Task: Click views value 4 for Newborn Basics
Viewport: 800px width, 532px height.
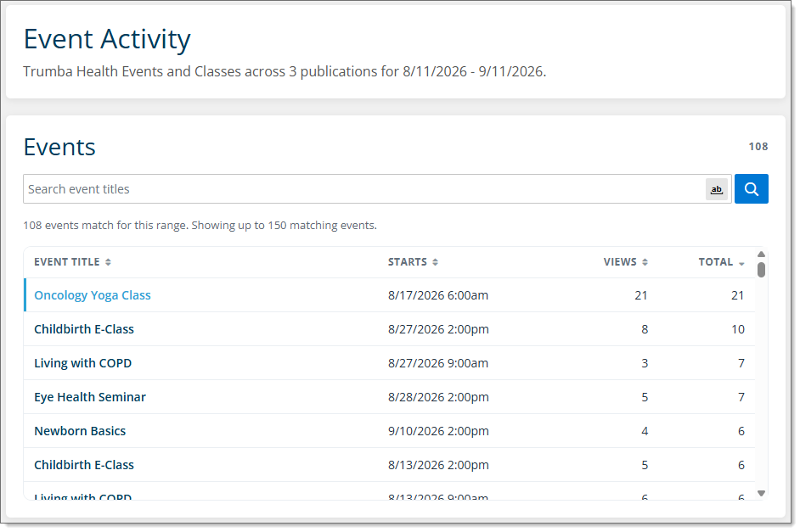Action: tap(645, 431)
